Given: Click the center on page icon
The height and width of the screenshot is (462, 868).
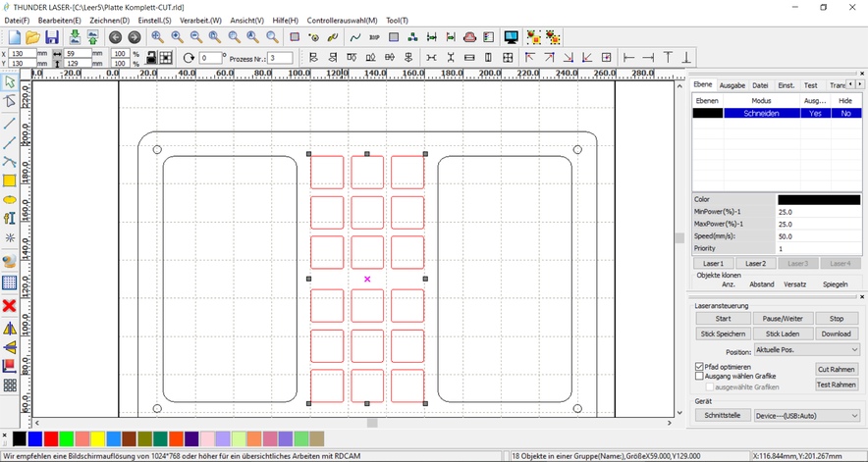Looking at the screenshot, I should coord(606,57).
